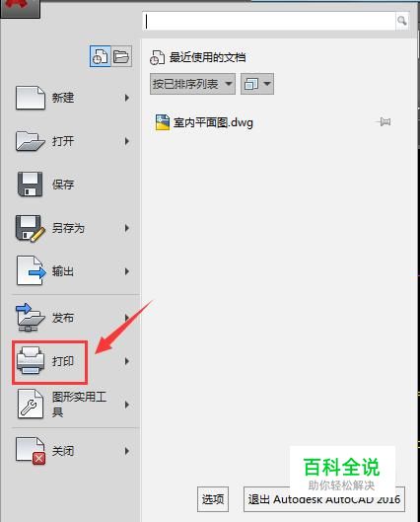420x522 pixels.
Task: Click the 室内平面图.dwg file type icon
Action: (x=163, y=122)
